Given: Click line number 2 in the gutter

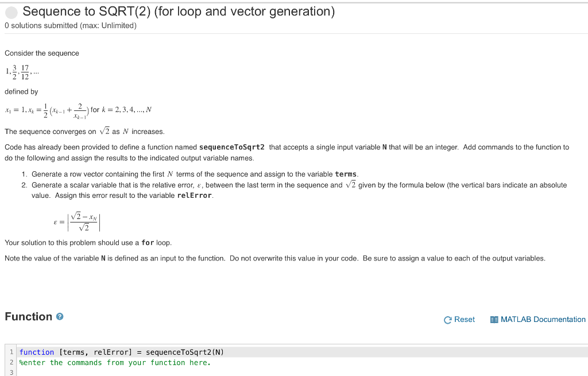Looking at the screenshot, I should [11, 362].
